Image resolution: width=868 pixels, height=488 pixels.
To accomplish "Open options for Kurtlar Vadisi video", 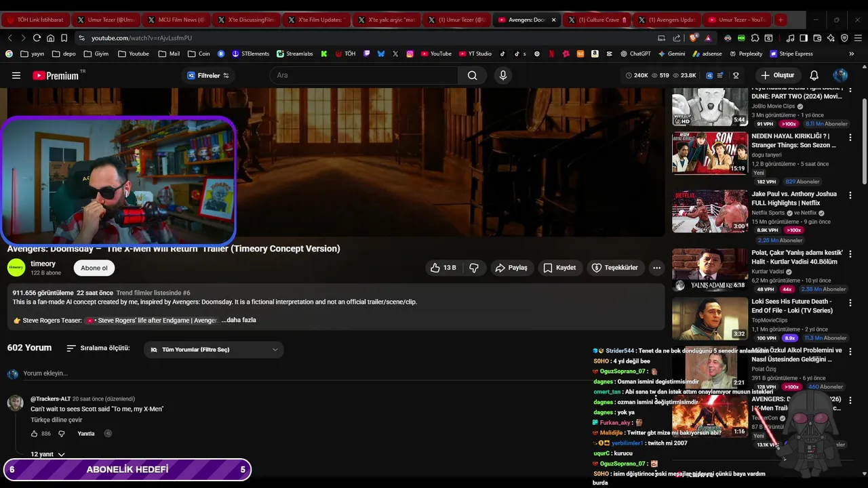I will [850, 253].
